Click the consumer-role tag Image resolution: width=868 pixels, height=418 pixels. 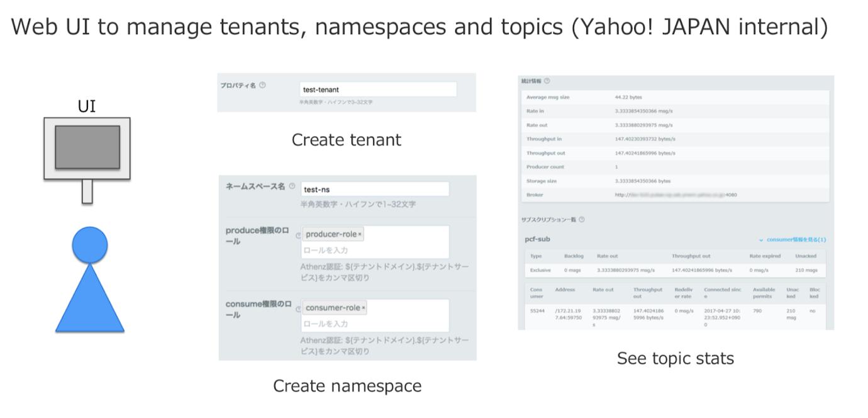[334, 308]
